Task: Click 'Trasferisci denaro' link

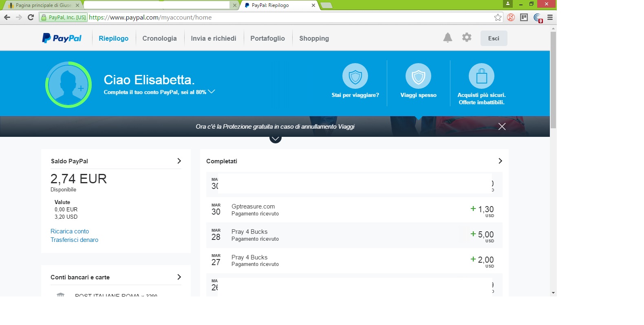Action: pos(74,240)
